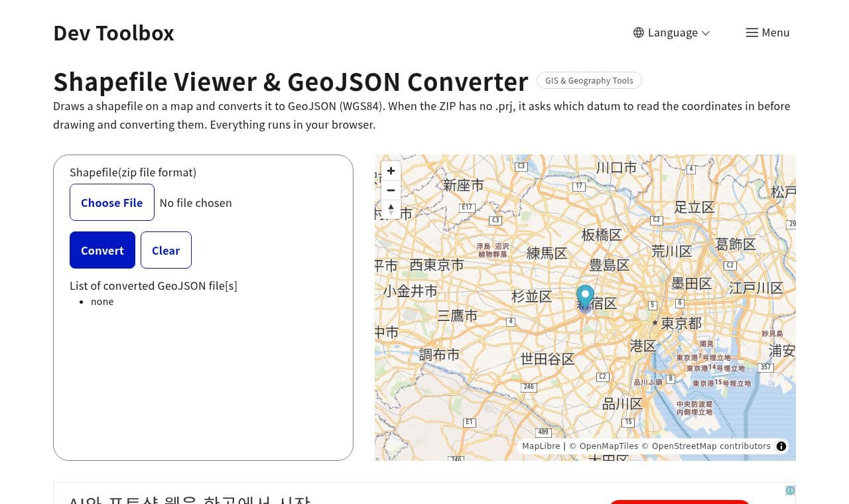
Task: Open the MapLibre attribution link
Action: click(541, 446)
